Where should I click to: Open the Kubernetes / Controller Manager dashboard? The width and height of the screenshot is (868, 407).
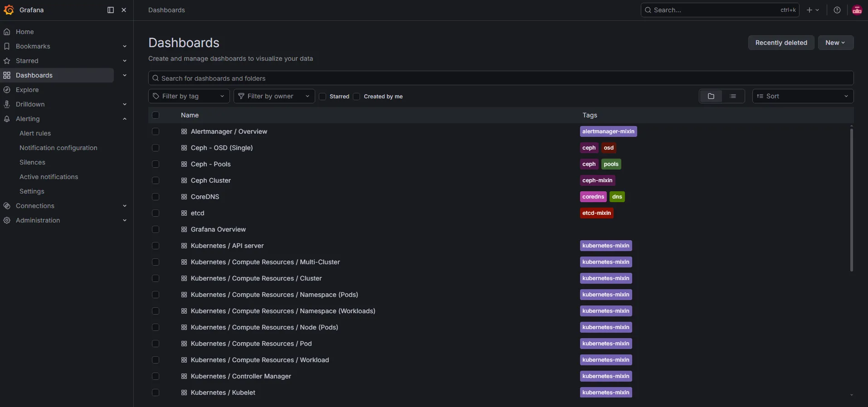[x=241, y=376]
